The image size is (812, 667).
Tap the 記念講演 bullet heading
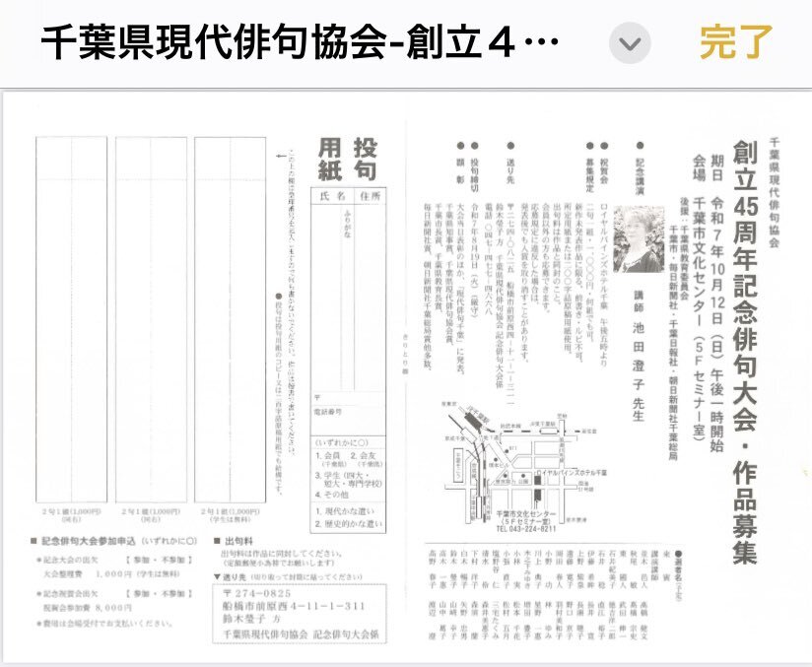[640, 169]
